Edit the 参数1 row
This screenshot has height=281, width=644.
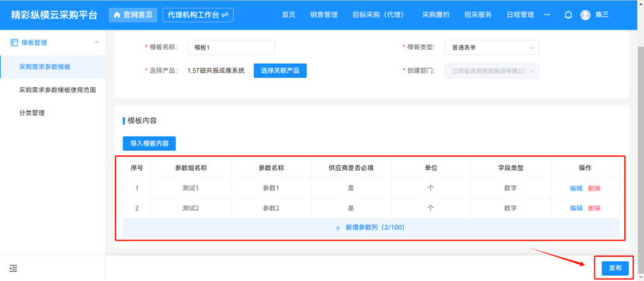click(576, 189)
